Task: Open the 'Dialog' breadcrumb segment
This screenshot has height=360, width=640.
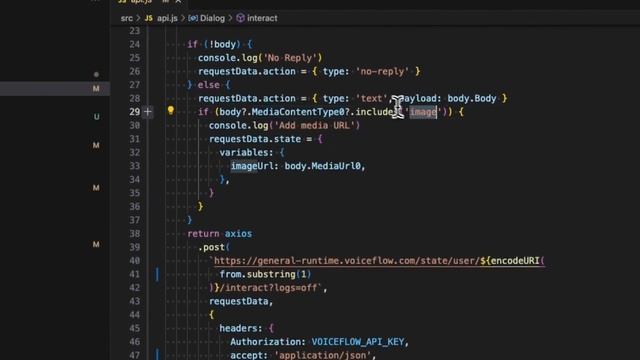Action: (x=212, y=18)
